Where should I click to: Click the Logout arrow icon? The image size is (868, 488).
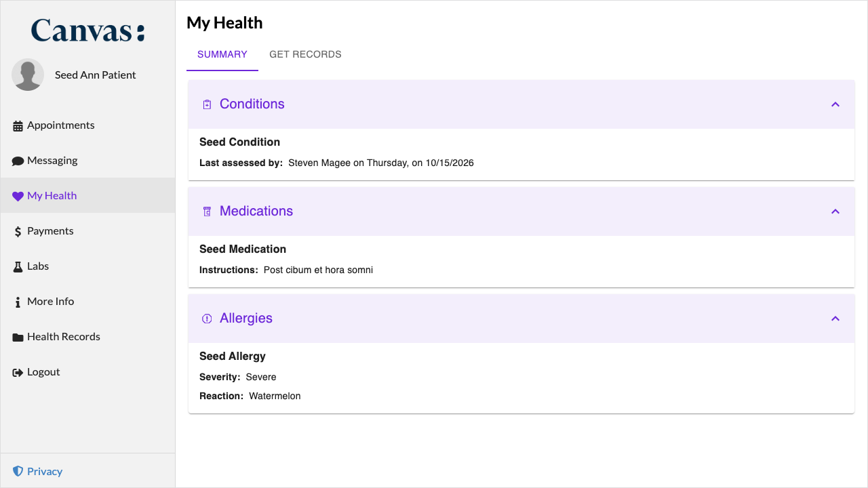pyautogui.click(x=18, y=373)
